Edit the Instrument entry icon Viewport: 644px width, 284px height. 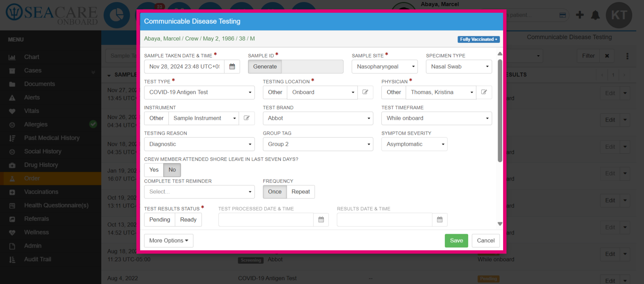[x=247, y=118]
